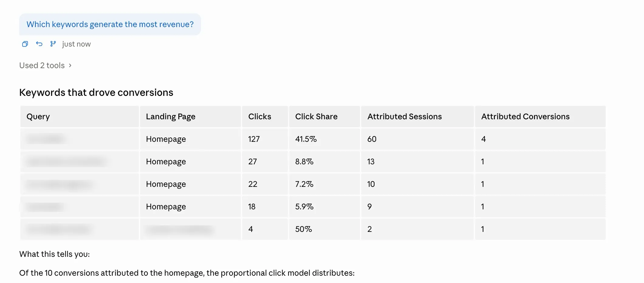Click the chevron beside "Used 2 tools"

[x=70, y=65]
